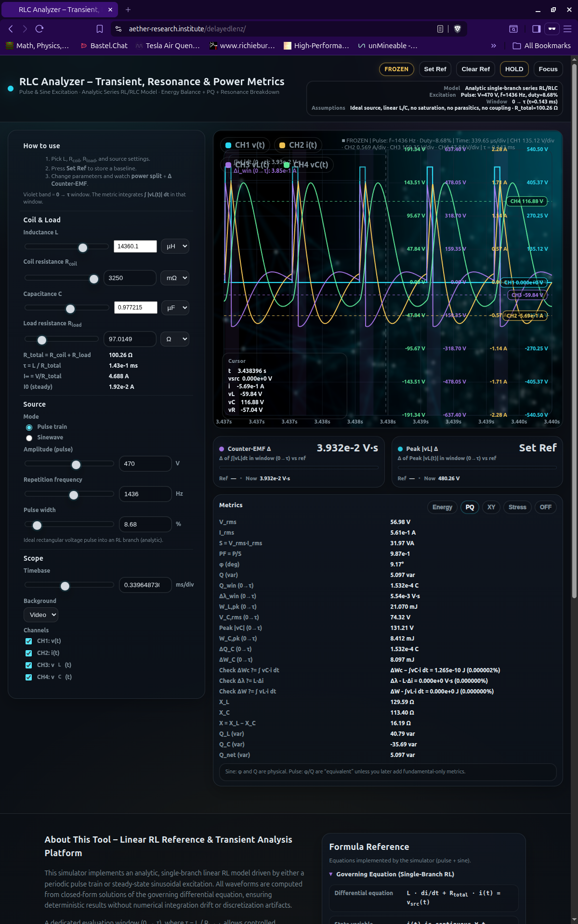This screenshot has height=924, width=578.
Task: Open the browser sidebar panel icon
Action: click(536, 29)
